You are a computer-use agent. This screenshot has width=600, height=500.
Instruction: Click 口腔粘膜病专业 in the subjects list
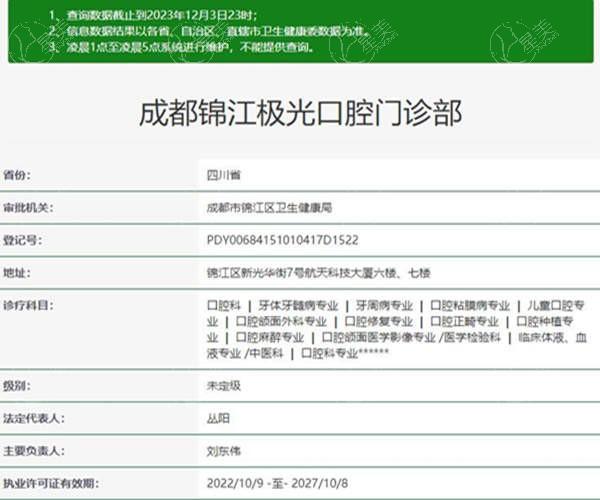470,306
